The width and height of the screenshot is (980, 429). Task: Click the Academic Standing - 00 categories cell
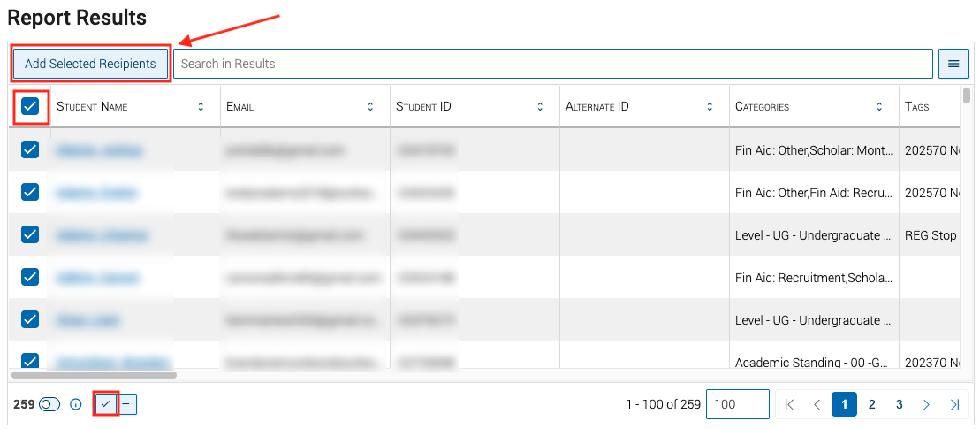pyautogui.click(x=813, y=362)
